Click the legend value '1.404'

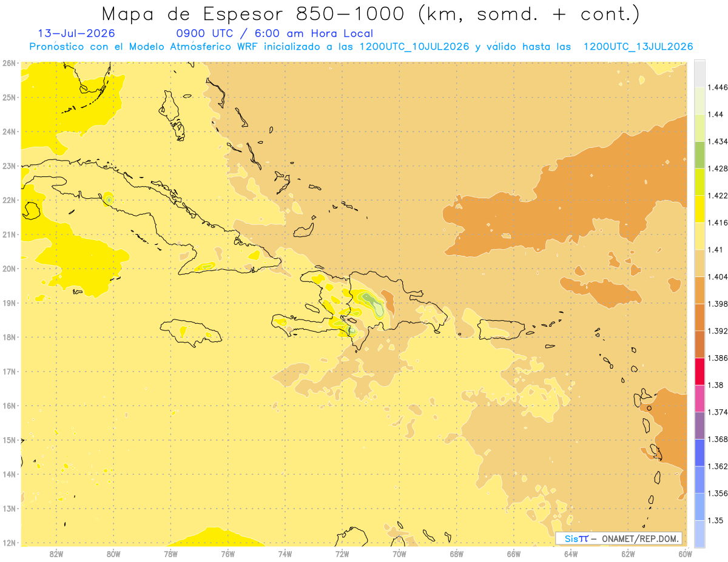(718, 277)
